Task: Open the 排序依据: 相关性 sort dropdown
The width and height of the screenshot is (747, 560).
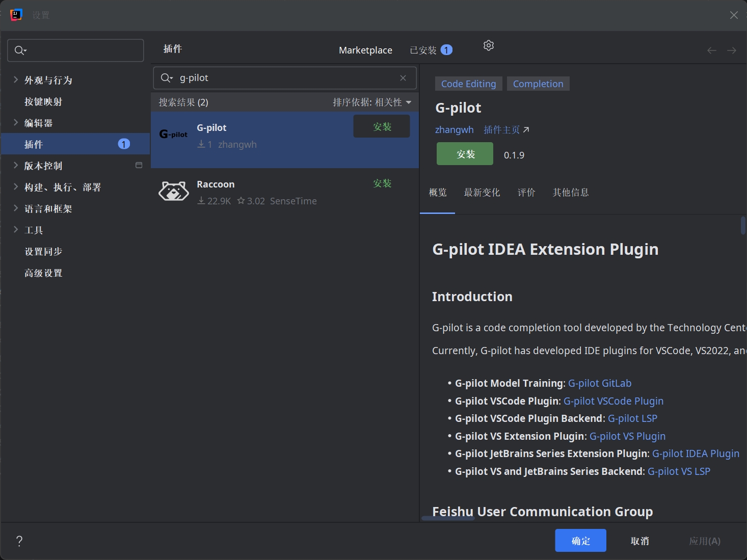Action: tap(372, 102)
